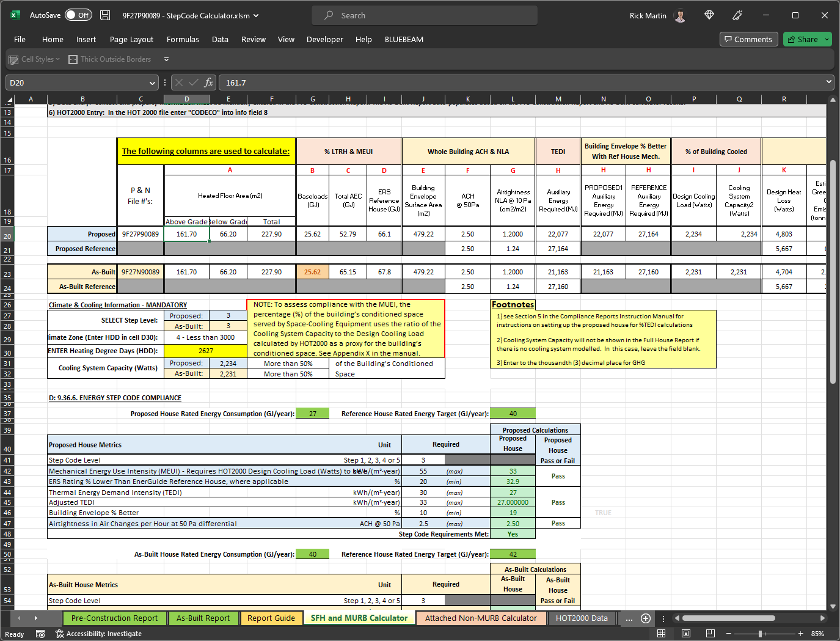
Task: Click the zoom out minus button
Action: (x=728, y=634)
